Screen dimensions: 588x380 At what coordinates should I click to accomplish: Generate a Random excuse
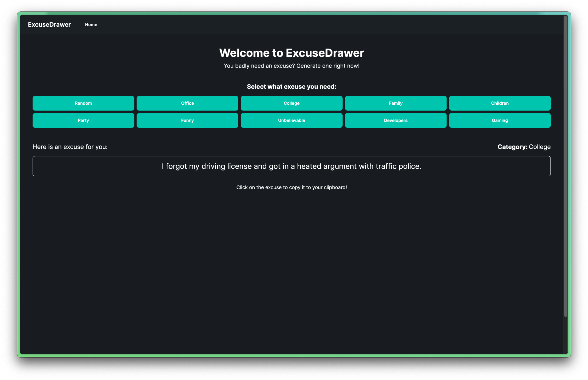pos(83,103)
